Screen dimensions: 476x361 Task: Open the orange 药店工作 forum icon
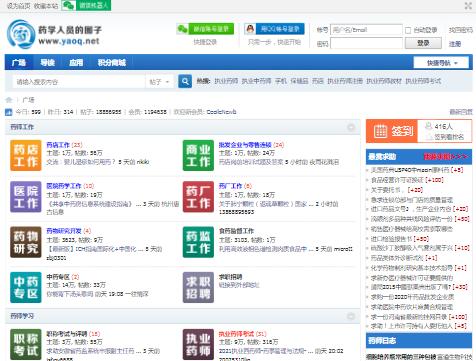click(26, 155)
